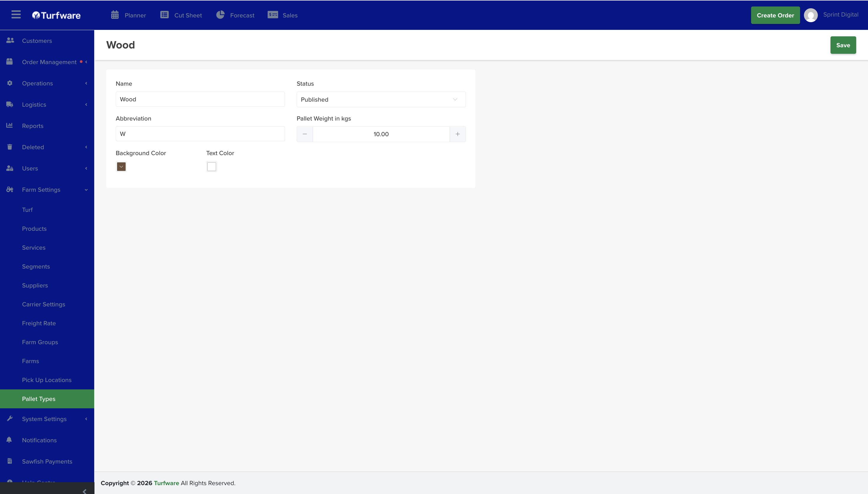Open the Status dropdown
This screenshot has height=494, width=868.
coord(381,99)
